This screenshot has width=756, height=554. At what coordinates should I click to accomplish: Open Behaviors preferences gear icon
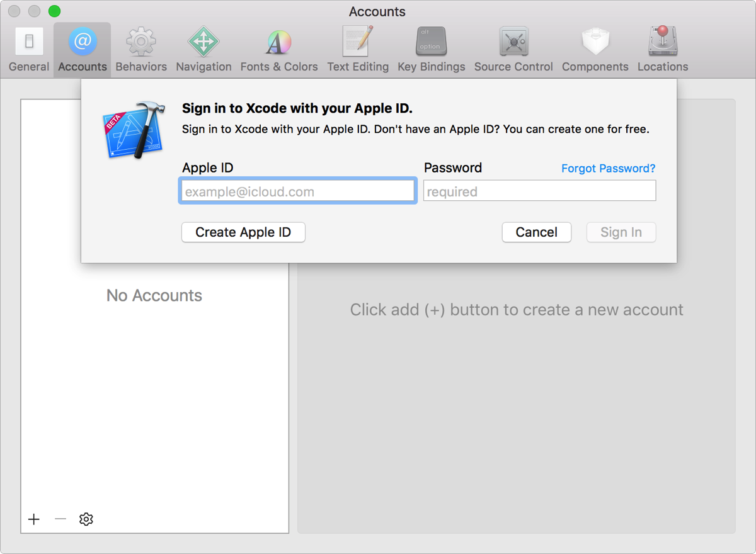tap(141, 50)
